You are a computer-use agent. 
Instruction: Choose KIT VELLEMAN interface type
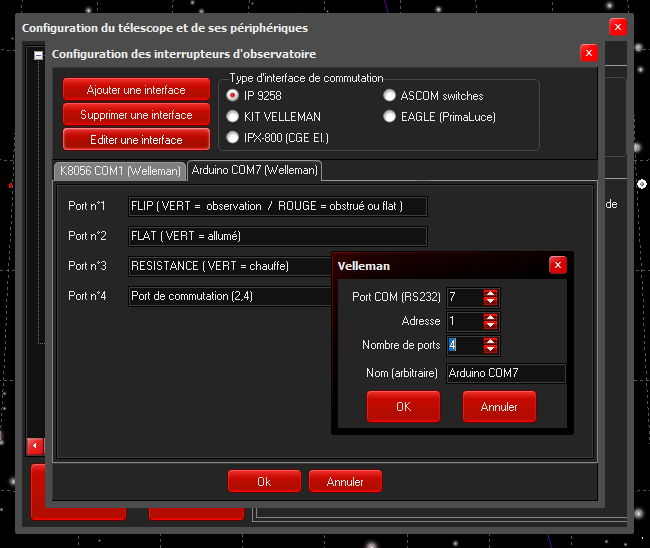tap(233, 116)
